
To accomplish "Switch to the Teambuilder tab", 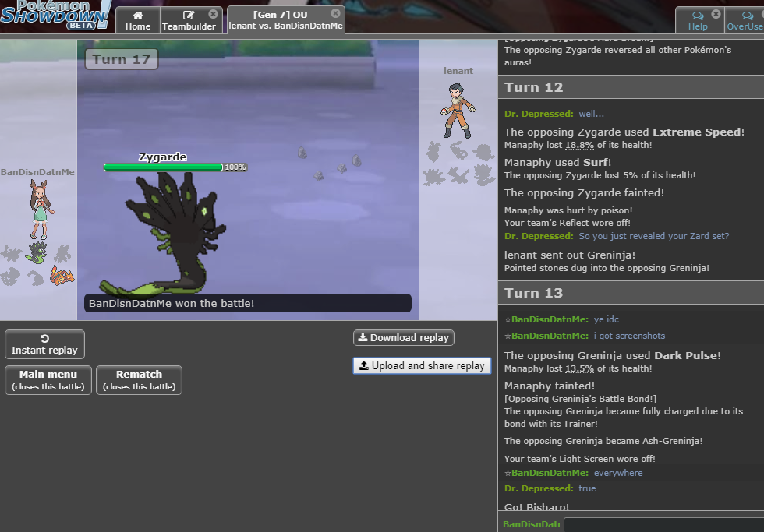I will coord(189,21).
